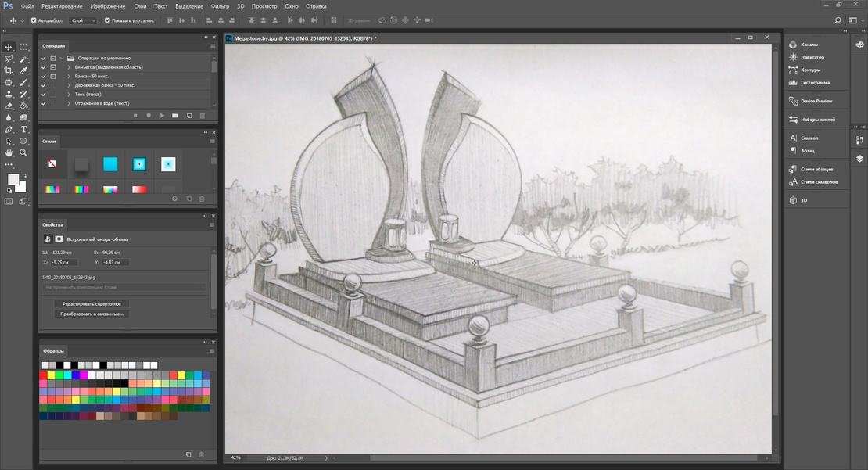The image size is (868, 470).
Task: Select the horizontal Type tool
Action: click(x=23, y=129)
